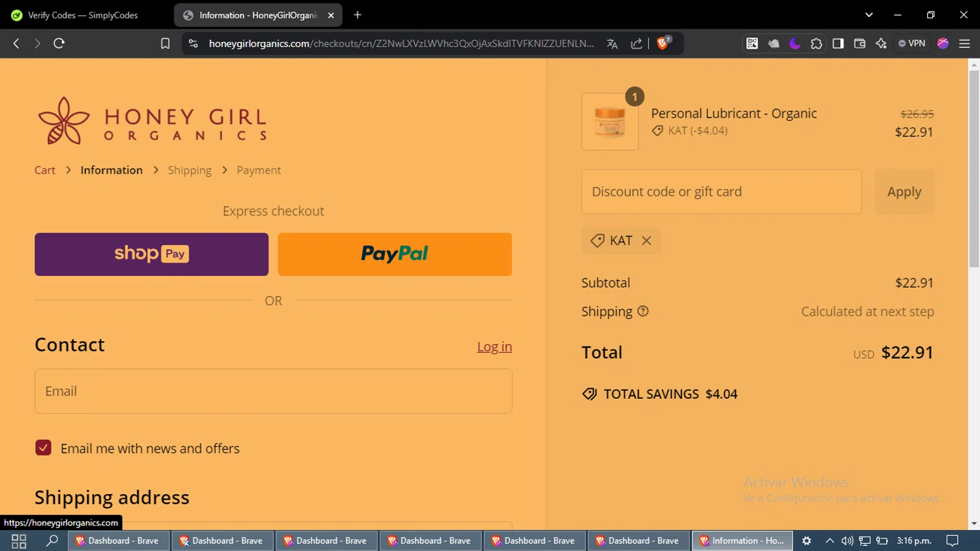
Task: Open Leo AI sparkle icon
Action: click(x=881, y=43)
